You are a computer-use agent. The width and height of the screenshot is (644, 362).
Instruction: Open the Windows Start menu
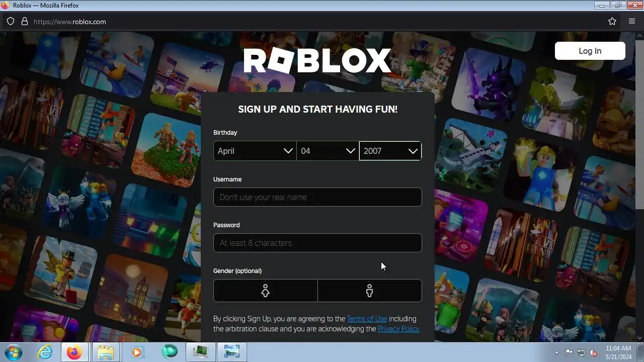pos(14,352)
